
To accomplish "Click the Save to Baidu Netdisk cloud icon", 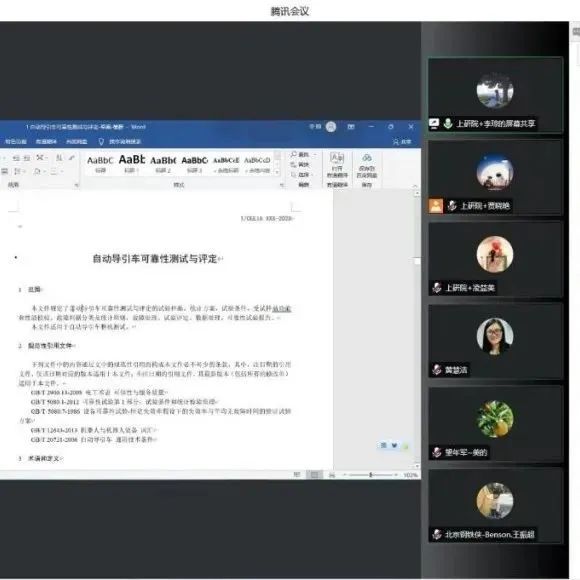I will tap(367, 158).
